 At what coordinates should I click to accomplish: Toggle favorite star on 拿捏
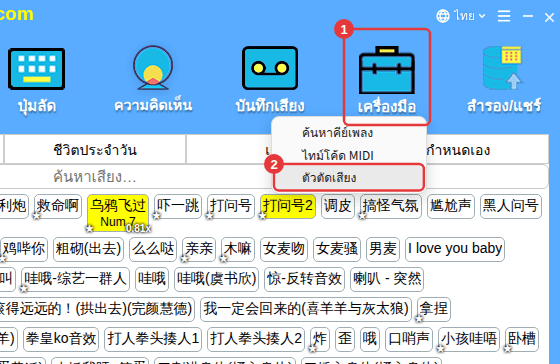tap(419, 319)
